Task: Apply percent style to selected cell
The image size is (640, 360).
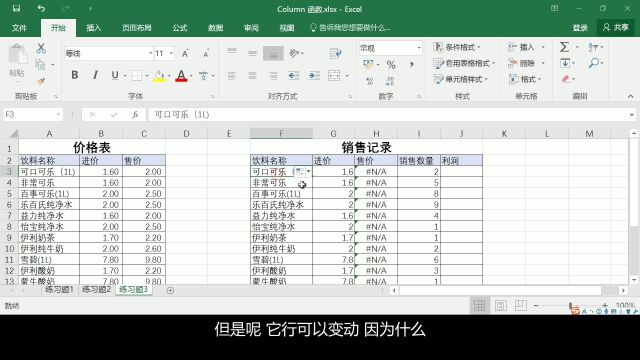Action: [391, 64]
